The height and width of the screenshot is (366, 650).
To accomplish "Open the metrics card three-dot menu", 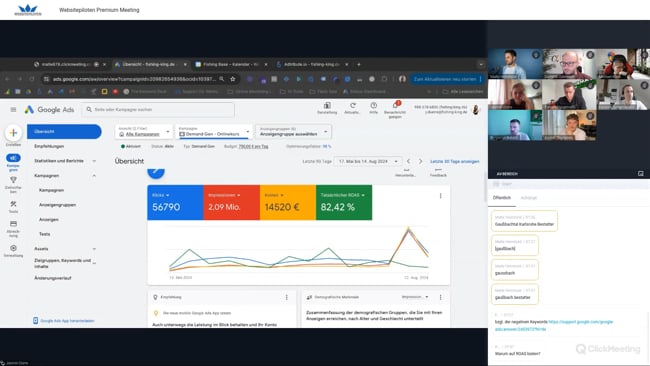I will point(440,196).
